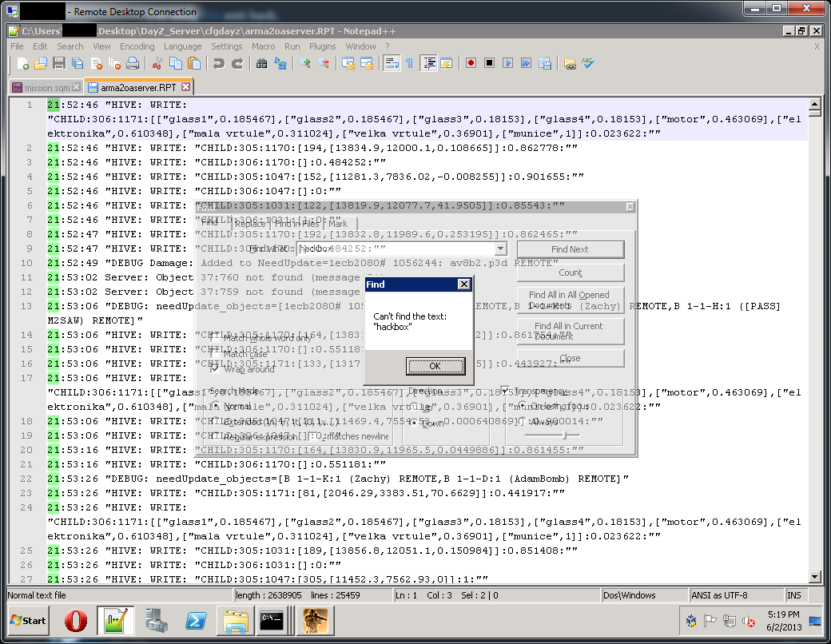
Task: Click the Save Recorded Macro icon
Action: tap(545, 64)
